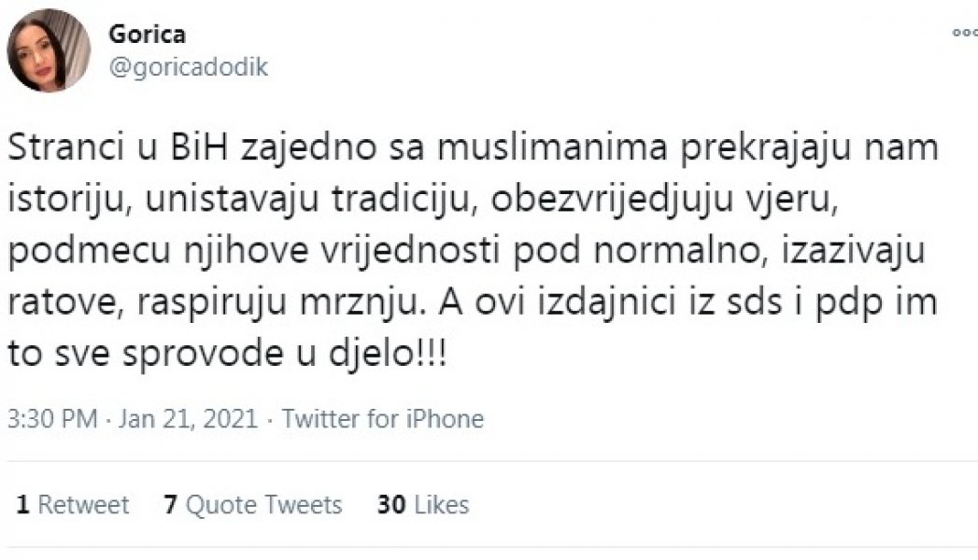Click the phrase pdp in the tweet text

pyautogui.click(x=845, y=301)
